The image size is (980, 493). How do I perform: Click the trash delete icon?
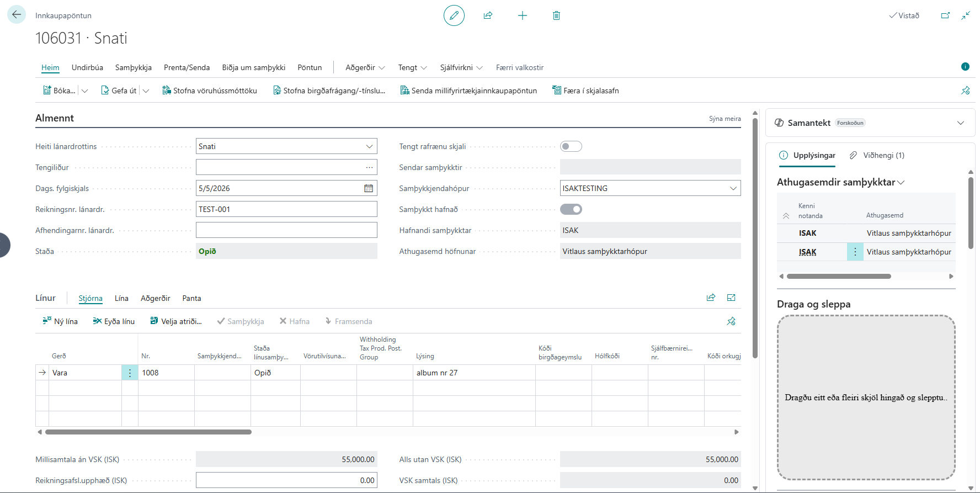tap(556, 15)
